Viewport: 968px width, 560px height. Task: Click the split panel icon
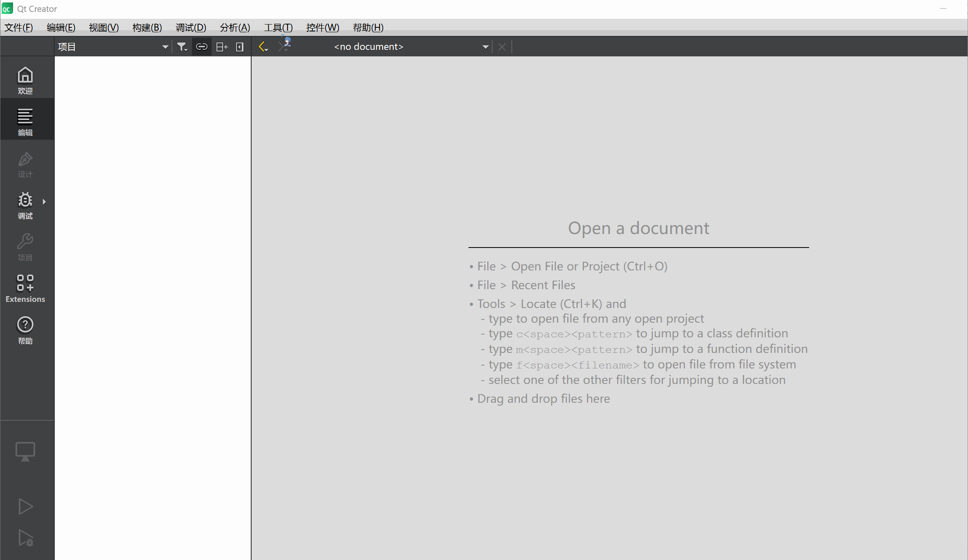(x=221, y=47)
